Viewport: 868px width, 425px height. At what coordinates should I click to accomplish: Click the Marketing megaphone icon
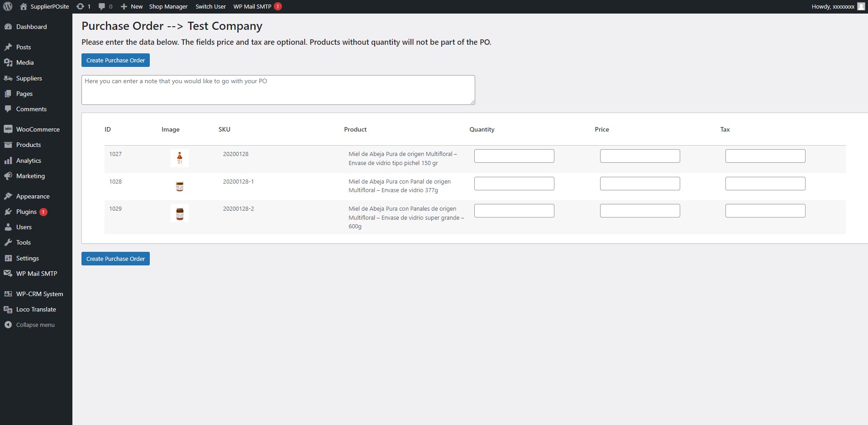8,176
